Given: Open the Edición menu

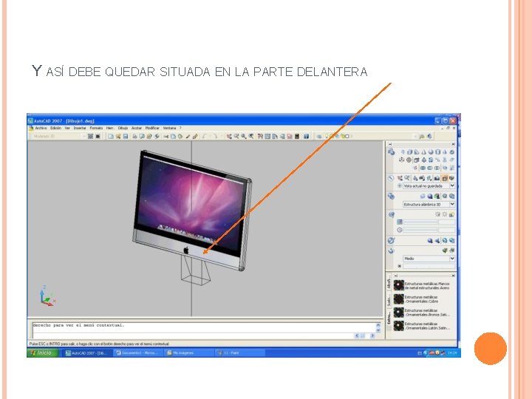Looking at the screenshot, I should click(x=55, y=128).
